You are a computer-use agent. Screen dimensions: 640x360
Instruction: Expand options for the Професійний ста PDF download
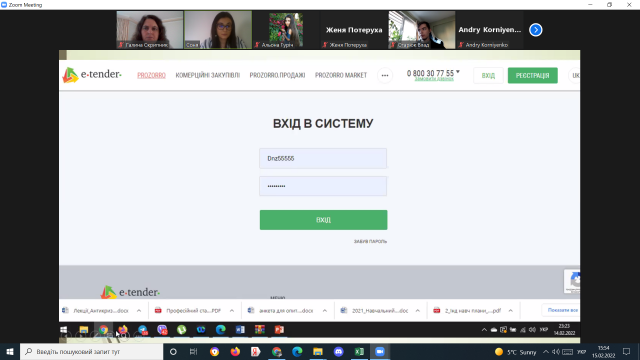click(232, 311)
